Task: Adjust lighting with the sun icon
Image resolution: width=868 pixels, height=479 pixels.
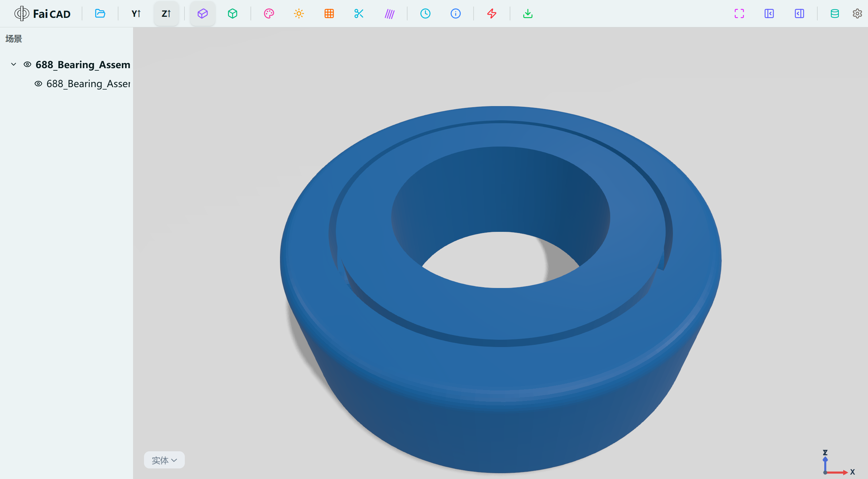Action: pos(299,13)
